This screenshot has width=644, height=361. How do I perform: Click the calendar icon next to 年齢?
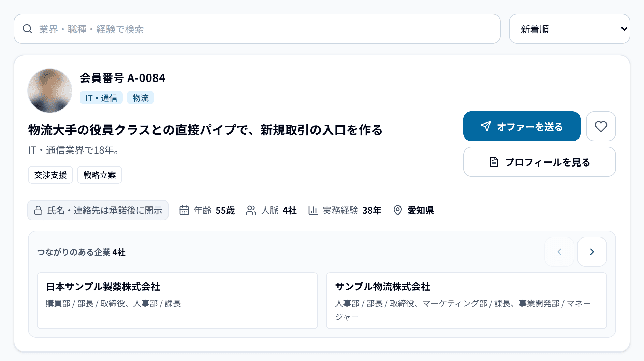click(184, 210)
